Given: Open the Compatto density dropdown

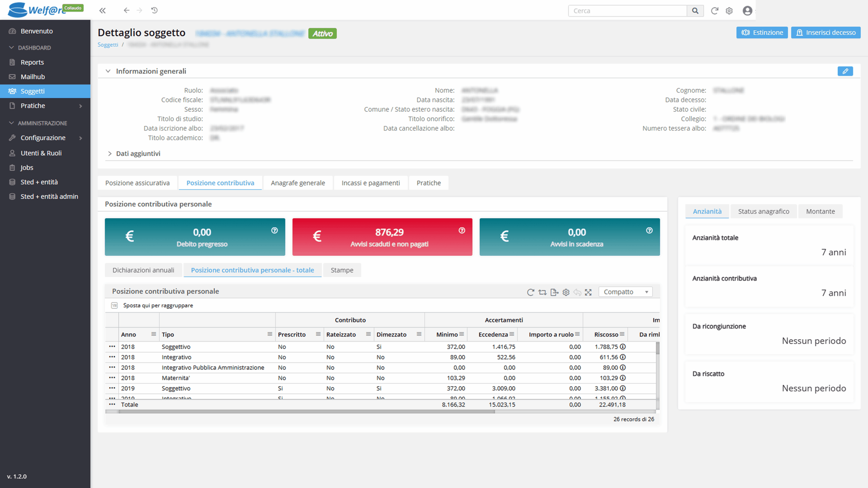Looking at the screenshot, I should (626, 292).
